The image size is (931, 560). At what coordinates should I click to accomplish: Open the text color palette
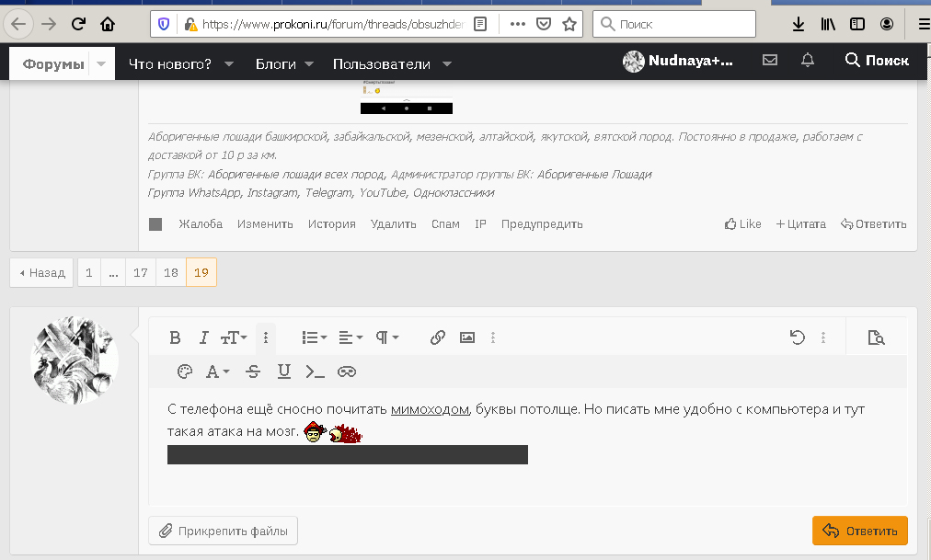(x=184, y=371)
